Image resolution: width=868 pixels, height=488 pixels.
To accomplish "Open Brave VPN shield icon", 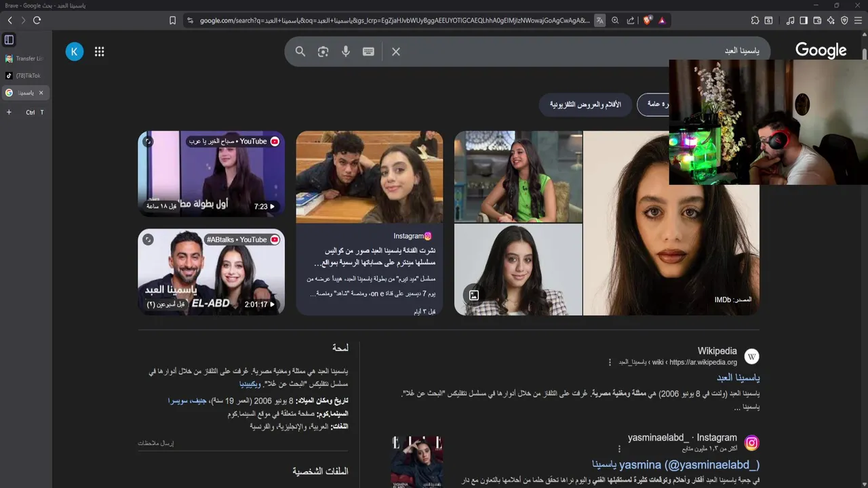I will pyautogui.click(x=844, y=20).
